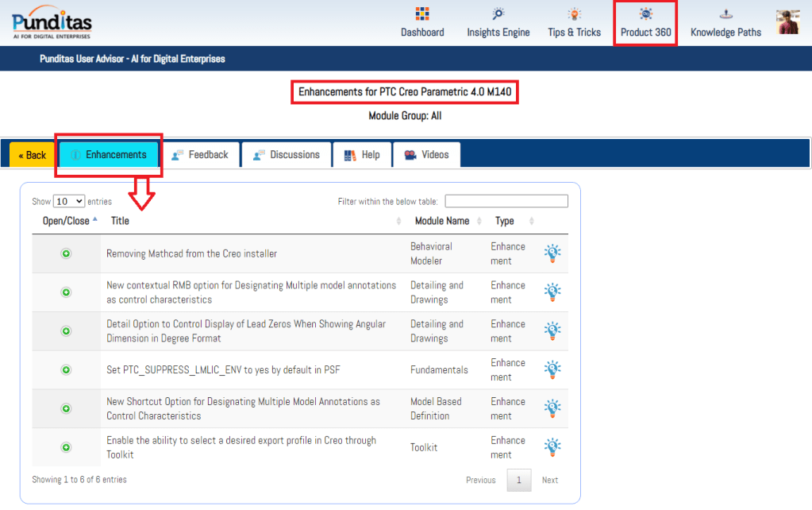The image size is (812, 510).
Task: Open the Videos tab
Action: coord(426,155)
